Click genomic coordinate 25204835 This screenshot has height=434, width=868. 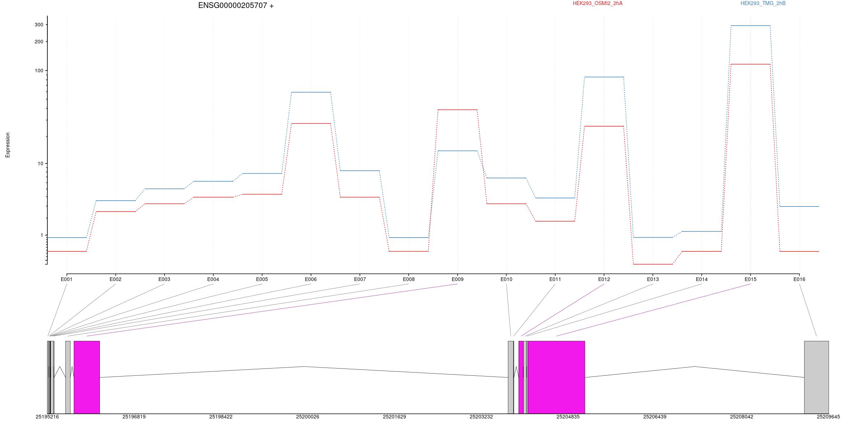(x=568, y=417)
